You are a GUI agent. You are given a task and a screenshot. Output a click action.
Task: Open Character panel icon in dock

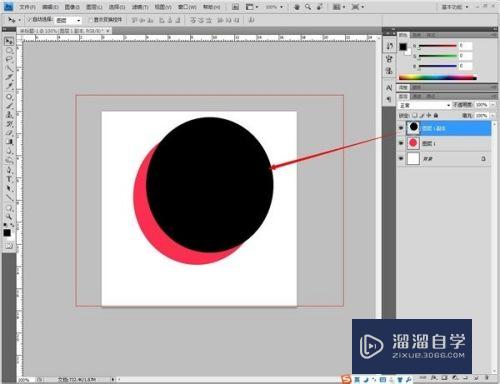pyautogui.click(x=389, y=88)
